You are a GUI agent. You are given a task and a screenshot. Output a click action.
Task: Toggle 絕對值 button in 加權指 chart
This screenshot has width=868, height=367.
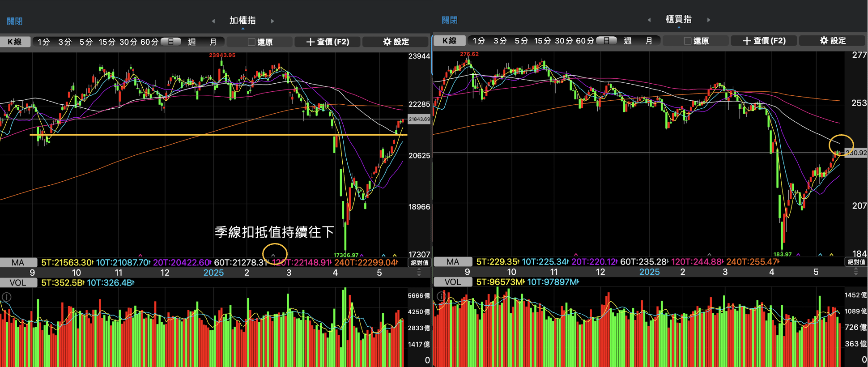point(419,263)
